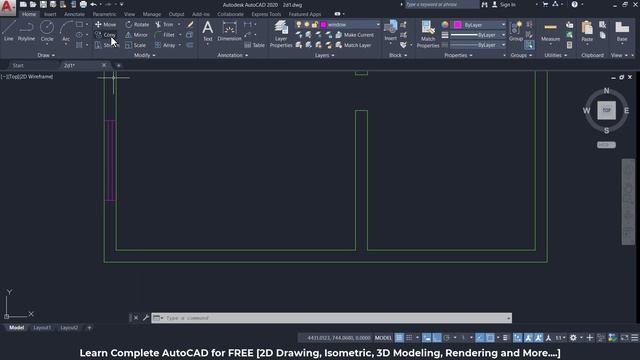The image size is (640, 360).
Task: Click TOP face on the ViewCube
Action: click(x=606, y=110)
